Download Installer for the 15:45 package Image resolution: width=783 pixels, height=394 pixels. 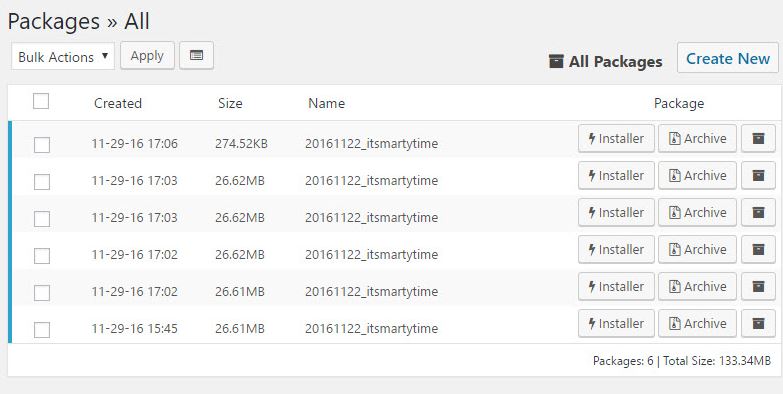(x=616, y=323)
